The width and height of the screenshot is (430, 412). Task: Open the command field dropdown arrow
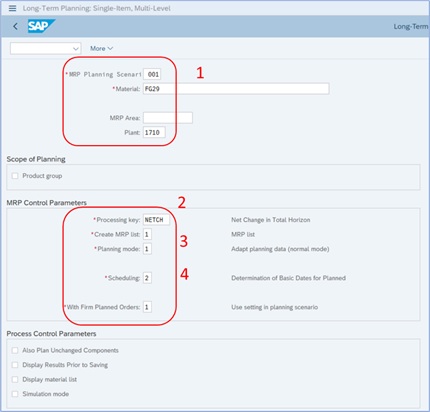pos(76,49)
